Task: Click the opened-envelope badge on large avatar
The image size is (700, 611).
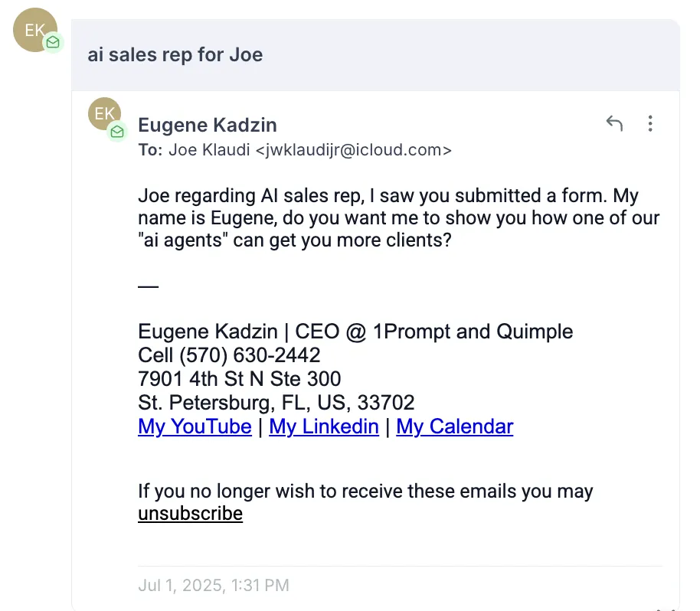Action: 53,42
